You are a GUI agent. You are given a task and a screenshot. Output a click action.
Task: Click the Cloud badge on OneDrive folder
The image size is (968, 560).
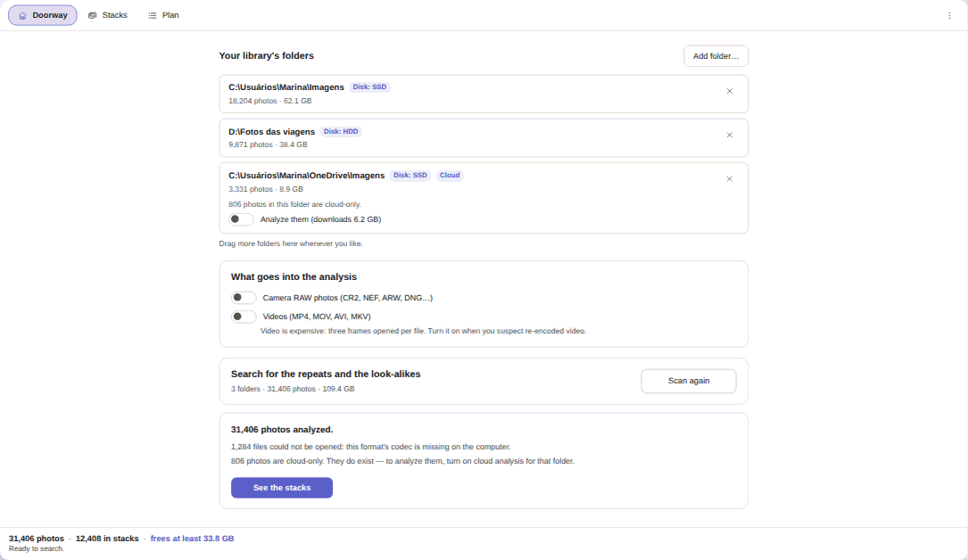click(450, 175)
